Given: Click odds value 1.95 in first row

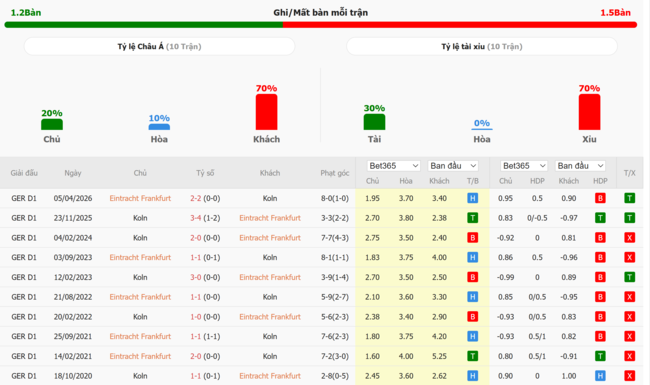Looking at the screenshot, I should point(372,198).
